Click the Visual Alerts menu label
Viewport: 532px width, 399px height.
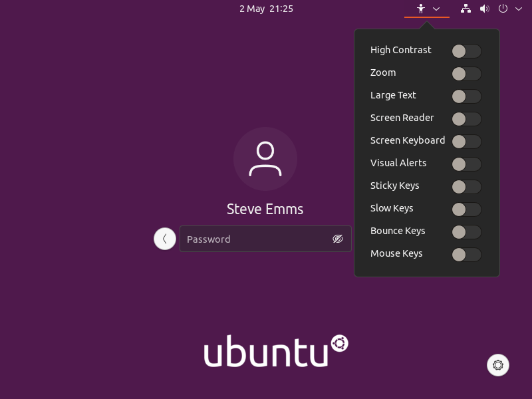(x=398, y=163)
